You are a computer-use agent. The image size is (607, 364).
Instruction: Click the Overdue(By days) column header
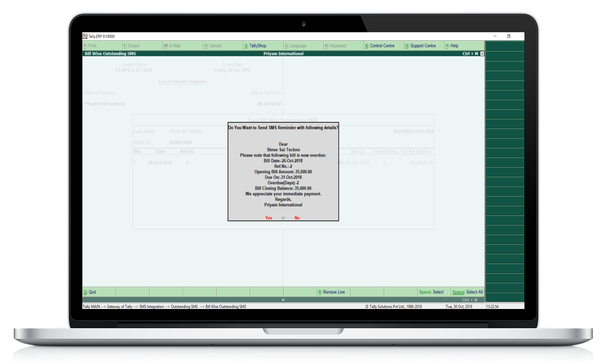tap(384, 151)
